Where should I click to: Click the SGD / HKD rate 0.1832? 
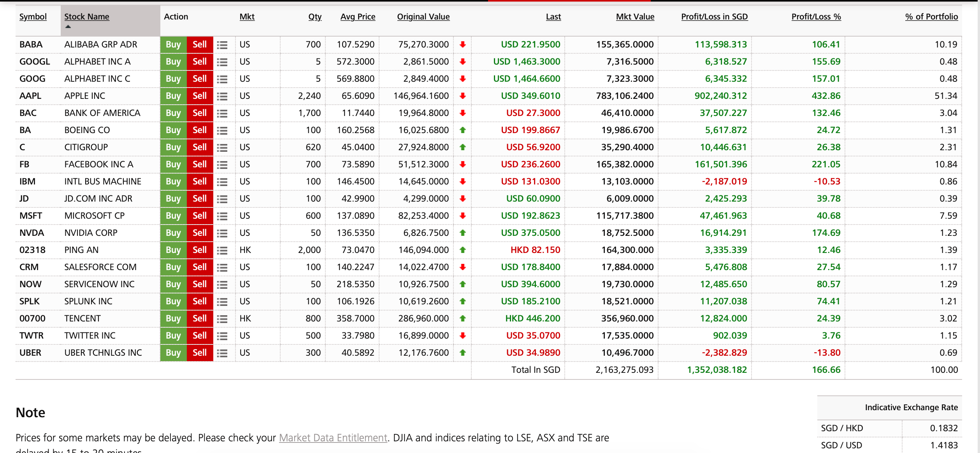944,428
